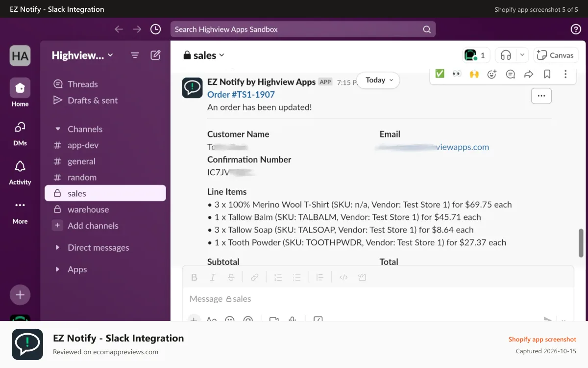
Task: React with the eyes emoji
Action: (x=457, y=74)
